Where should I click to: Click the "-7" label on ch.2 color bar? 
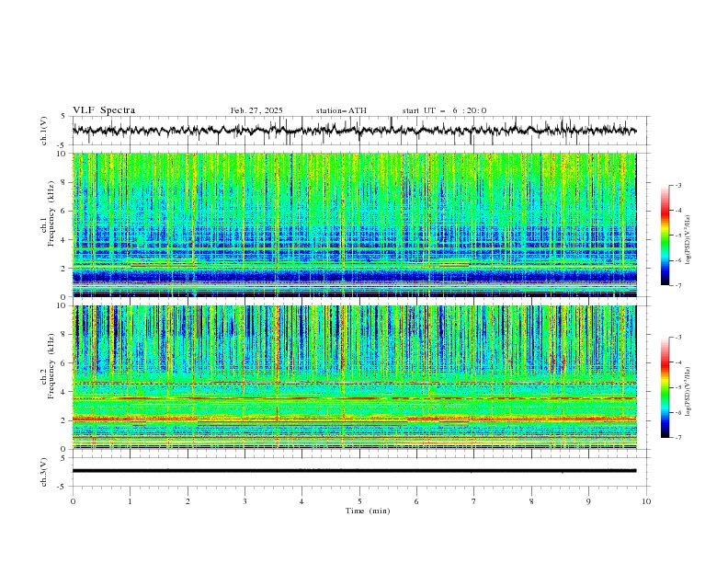[677, 437]
